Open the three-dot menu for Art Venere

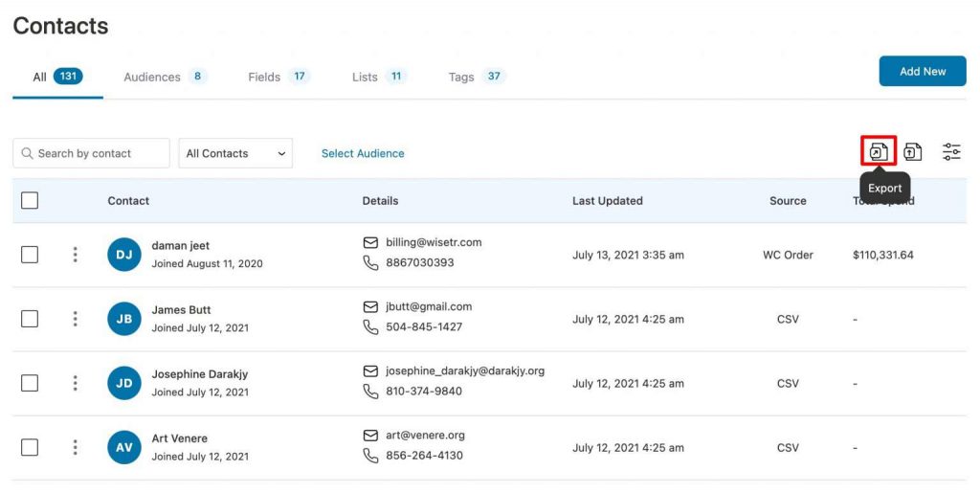(x=75, y=447)
